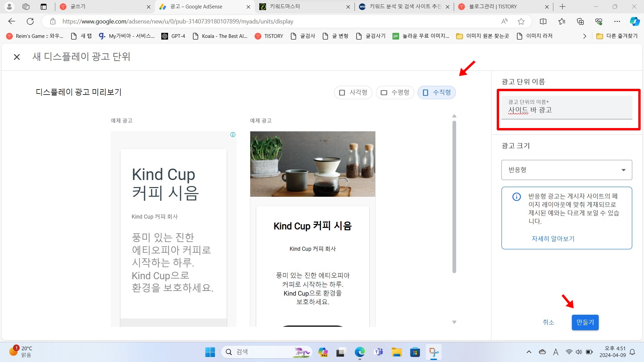Image resolution: width=644 pixels, height=362 pixels.
Task: Open the 반응형 ad size dropdown
Action: pyautogui.click(x=567, y=170)
